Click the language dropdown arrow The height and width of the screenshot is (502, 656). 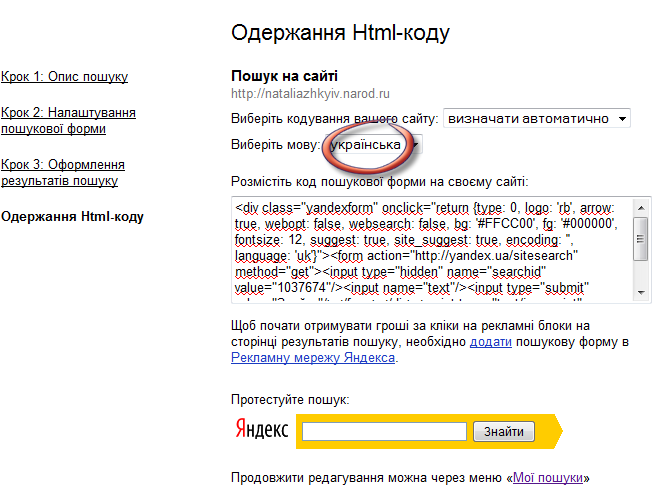coord(415,145)
